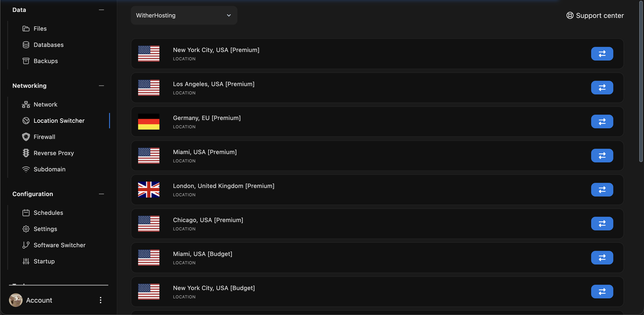This screenshot has width=644, height=315.
Task: Click the Account avatar picture
Action: point(16,300)
